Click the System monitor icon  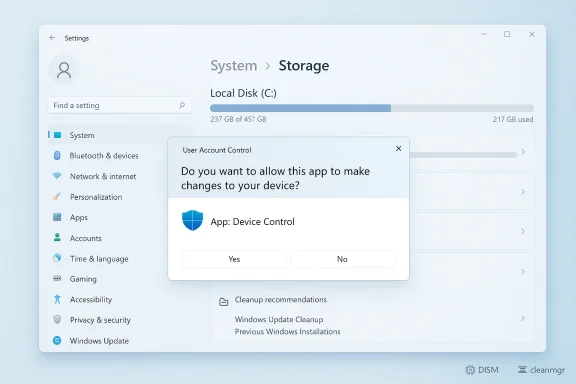click(x=57, y=135)
